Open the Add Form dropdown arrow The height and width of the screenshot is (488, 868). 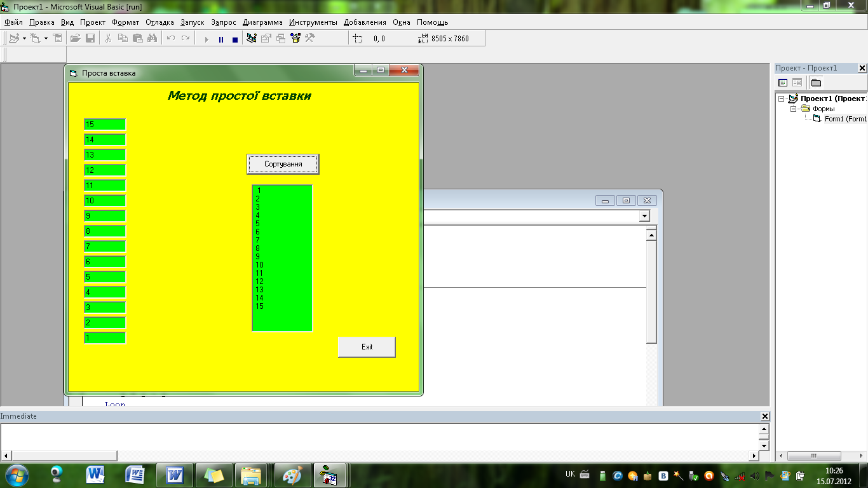pyautogui.click(x=46, y=39)
